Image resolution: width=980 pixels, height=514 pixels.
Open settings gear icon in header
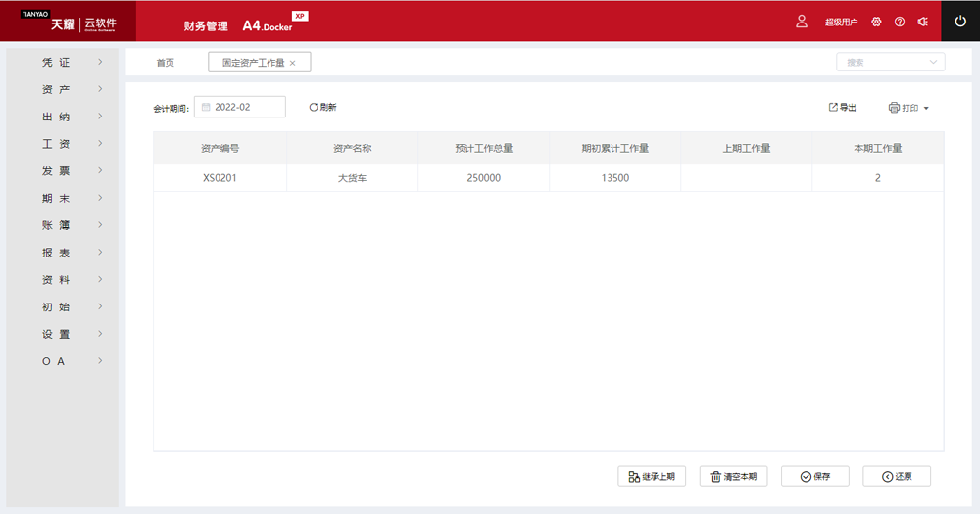click(876, 22)
